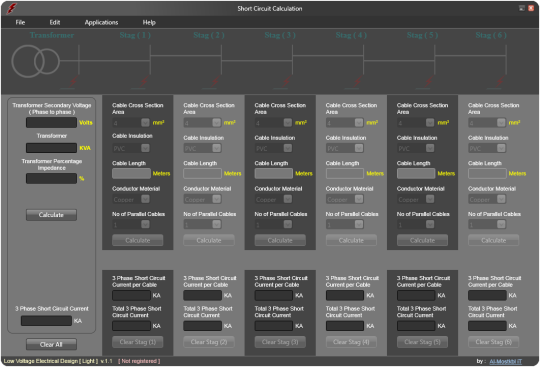Open the AL-Mostkbl IT link

point(506,361)
